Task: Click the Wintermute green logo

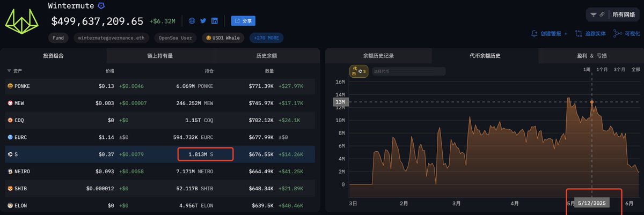Action: [x=21, y=22]
